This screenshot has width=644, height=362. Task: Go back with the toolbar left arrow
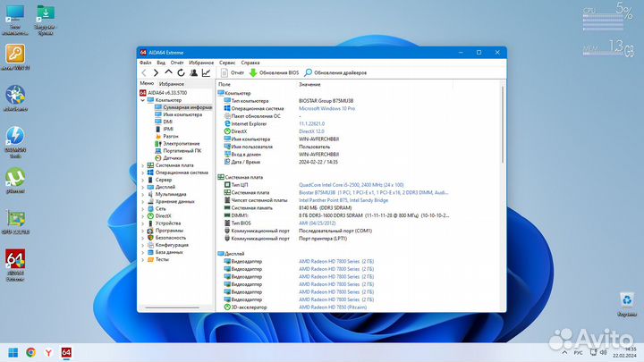144,72
